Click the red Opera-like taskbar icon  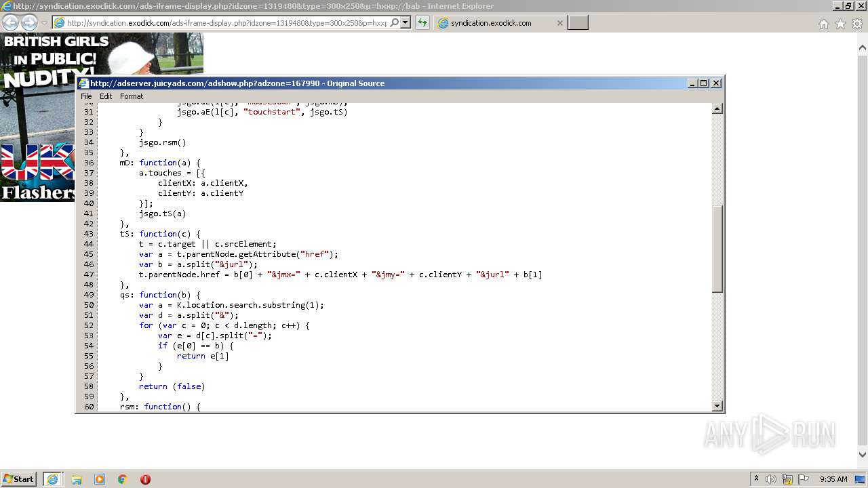coord(145,479)
